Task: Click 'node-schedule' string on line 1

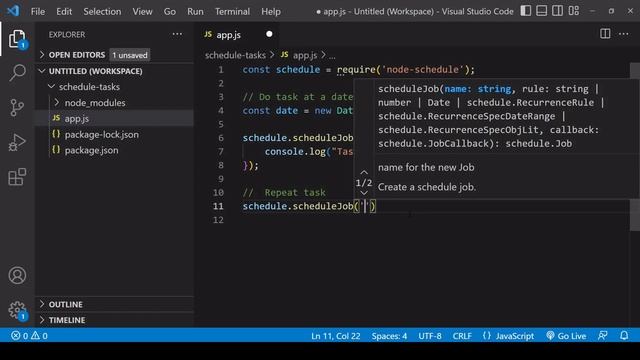Action: click(422, 69)
